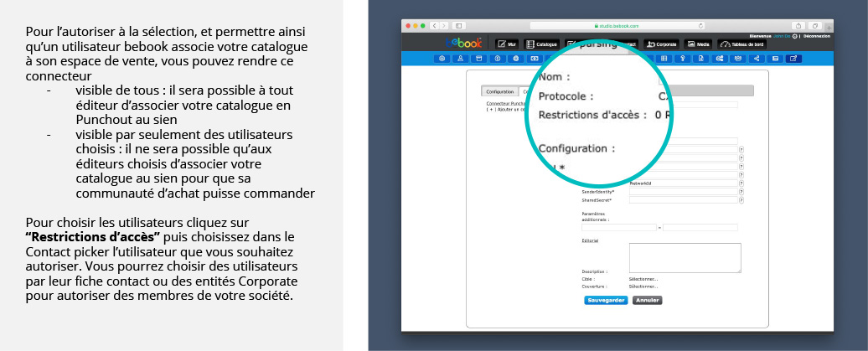Open the Tableau de bord menu
The height and width of the screenshot is (351, 868).
(x=741, y=44)
